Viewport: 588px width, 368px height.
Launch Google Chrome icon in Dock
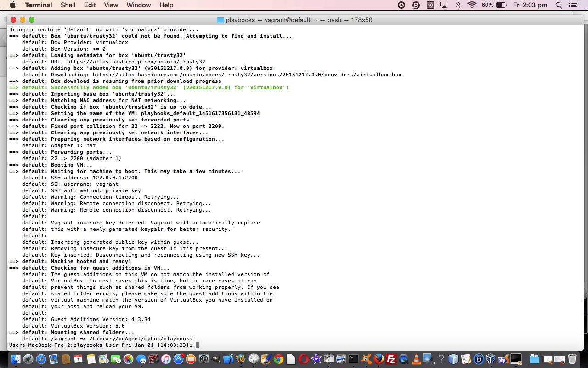pyautogui.click(x=278, y=359)
